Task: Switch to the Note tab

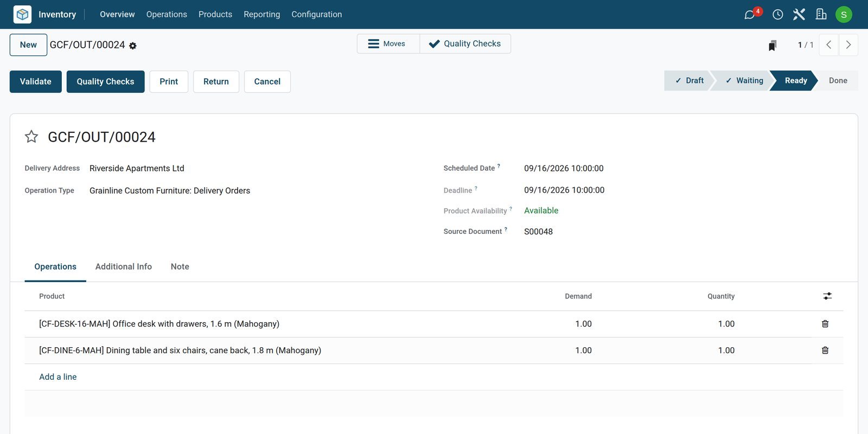Action: pyautogui.click(x=180, y=267)
